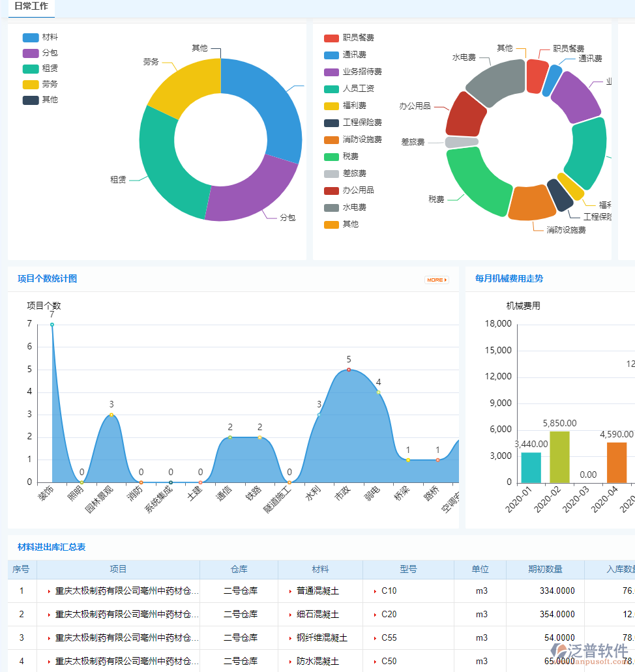
Task: Click red arrow icon in row 1 项目 cell
Action: (x=49, y=591)
